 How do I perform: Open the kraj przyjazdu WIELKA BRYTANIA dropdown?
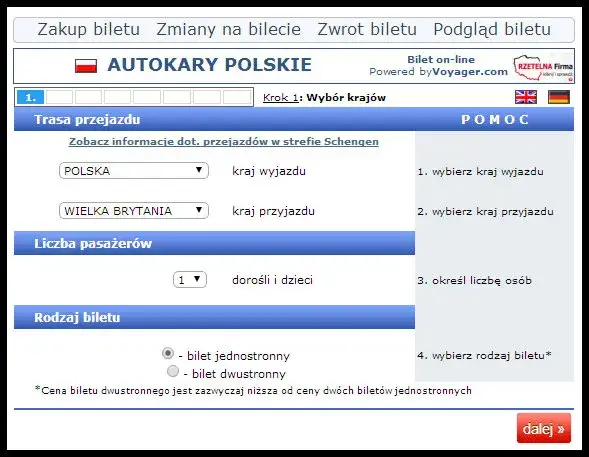click(134, 211)
